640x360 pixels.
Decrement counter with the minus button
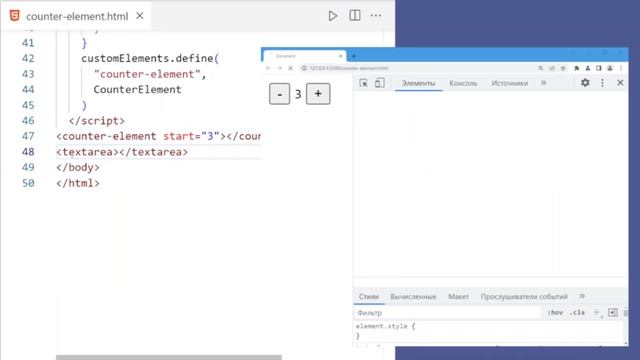[280, 94]
